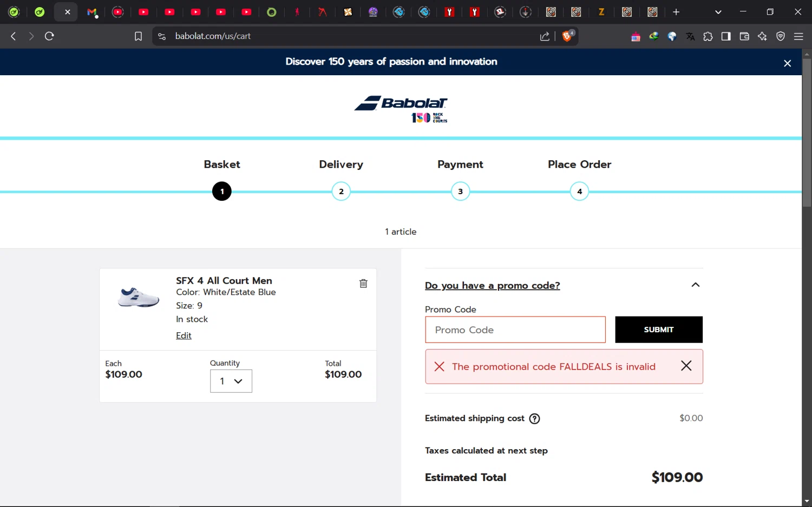812x507 pixels.
Task: Open the Extensions puzzle piece menu
Action: (x=708, y=36)
